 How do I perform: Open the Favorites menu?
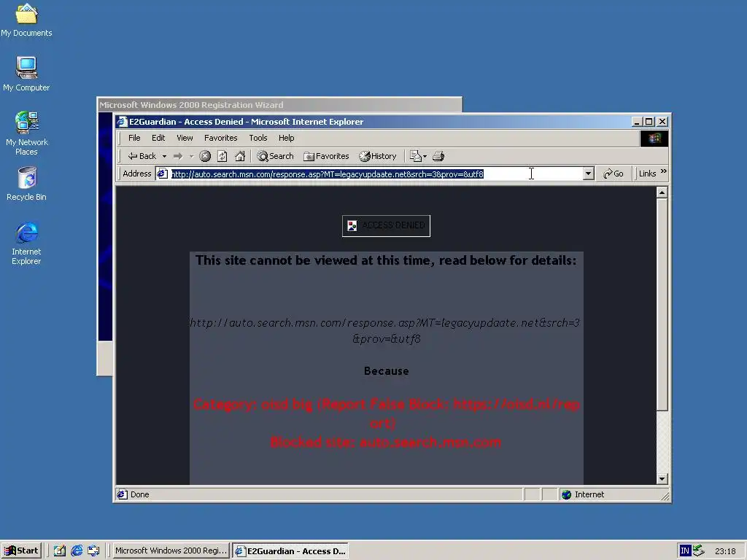click(x=220, y=138)
